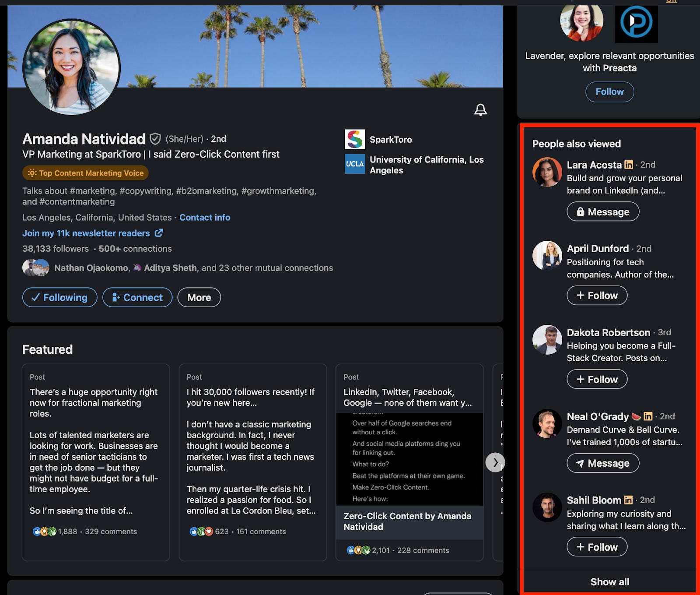Open the mutual connections avatar cluster
Screen dimensions: 700x595
(36, 268)
